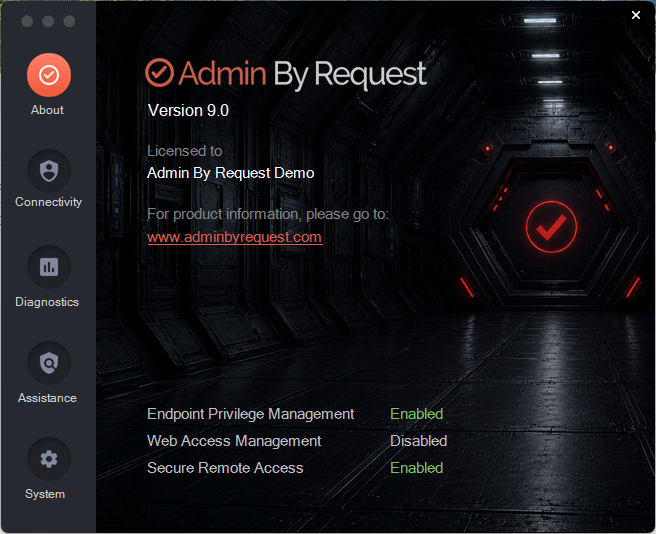Viewport: 656px width, 534px height.
Task: Open the Assistance search-shield icon
Action: click(49, 363)
